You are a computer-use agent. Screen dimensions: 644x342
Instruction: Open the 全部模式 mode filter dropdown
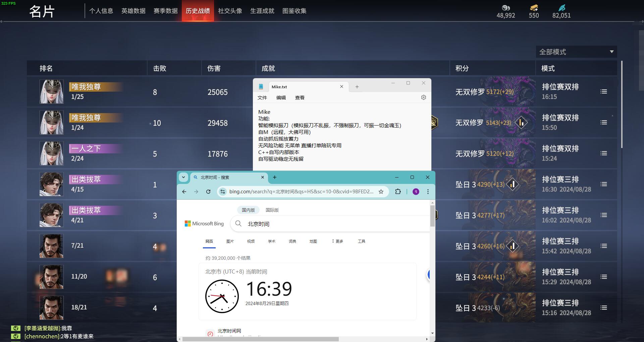pos(576,52)
